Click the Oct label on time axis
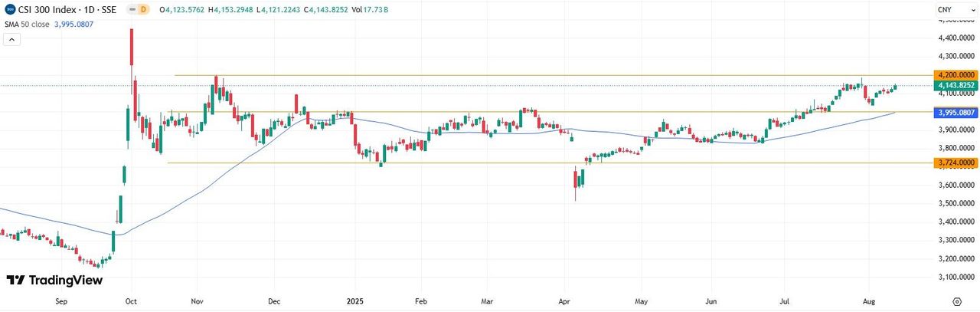This screenshot has width=980, height=312. (131, 303)
